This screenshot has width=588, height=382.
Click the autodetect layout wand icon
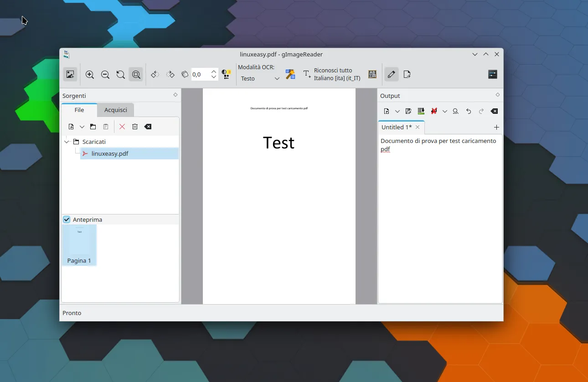(x=290, y=75)
